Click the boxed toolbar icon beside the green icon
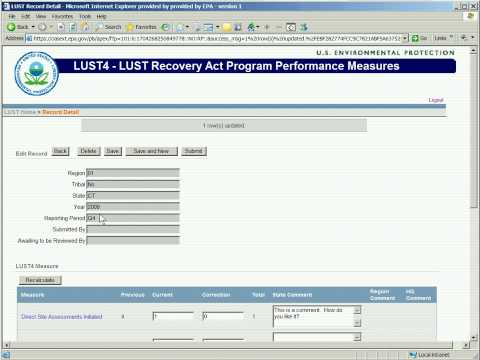Viewport: 480px width, 360px height. (x=291, y=27)
